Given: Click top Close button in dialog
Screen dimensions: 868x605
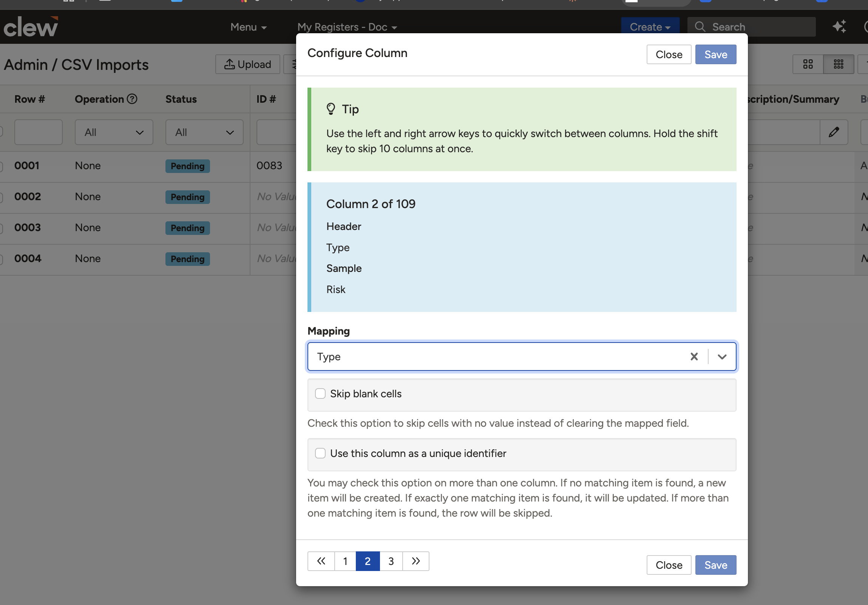Looking at the screenshot, I should (x=669, y=54).
